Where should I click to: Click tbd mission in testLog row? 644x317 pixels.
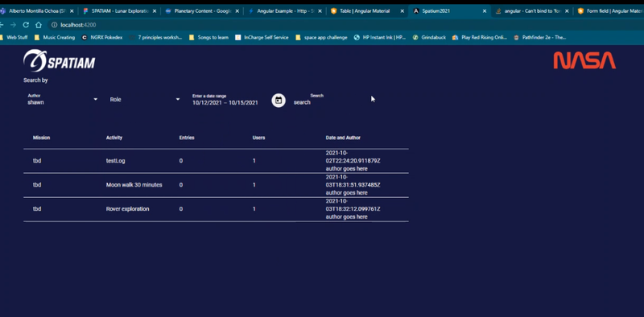tap(37, 161)
